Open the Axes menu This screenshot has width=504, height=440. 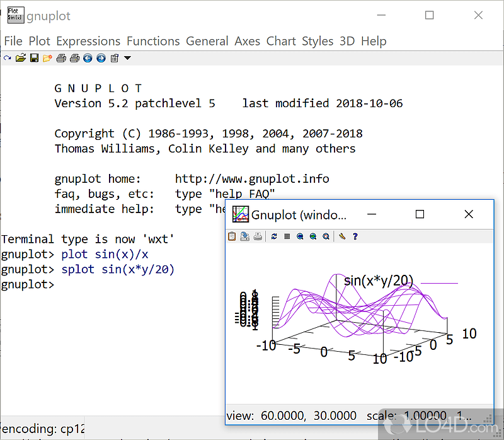247,41
